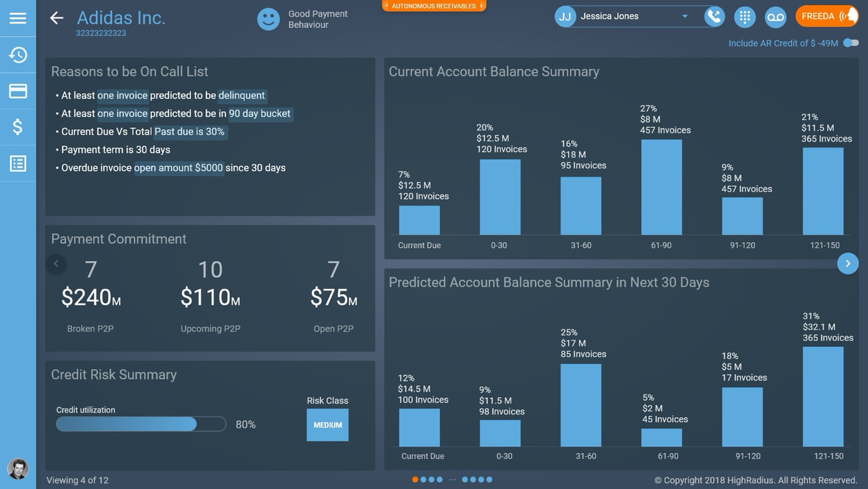Viewport: 868px width, 489px height.
Task: Click the $110M Upcoming P2P amount
Action: tap(210, 298)
